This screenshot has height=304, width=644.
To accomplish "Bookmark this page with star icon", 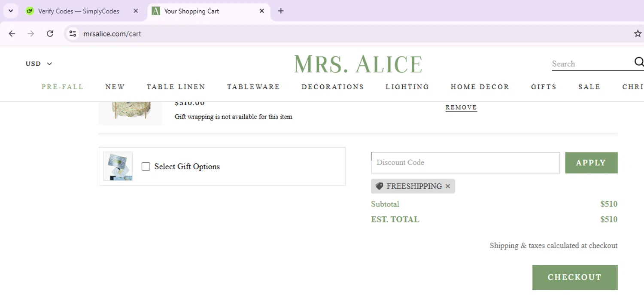I will pyautogui.click(x=638, y=33).
